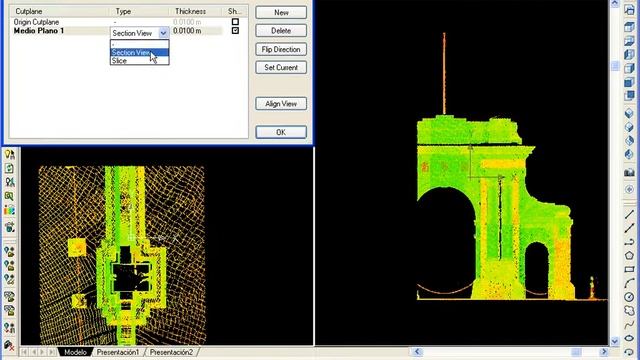Click the Type column header
The image size is (640, 360).
(x=140, y=11)
